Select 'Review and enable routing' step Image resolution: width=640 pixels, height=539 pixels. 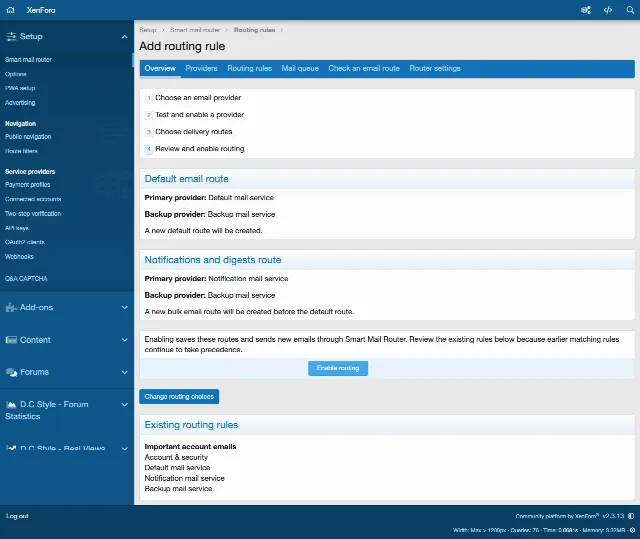click(200, 149)
